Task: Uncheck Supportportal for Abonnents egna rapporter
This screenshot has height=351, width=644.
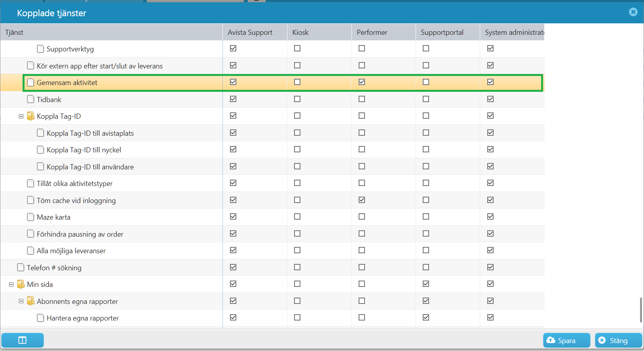Action: point(426,301)
